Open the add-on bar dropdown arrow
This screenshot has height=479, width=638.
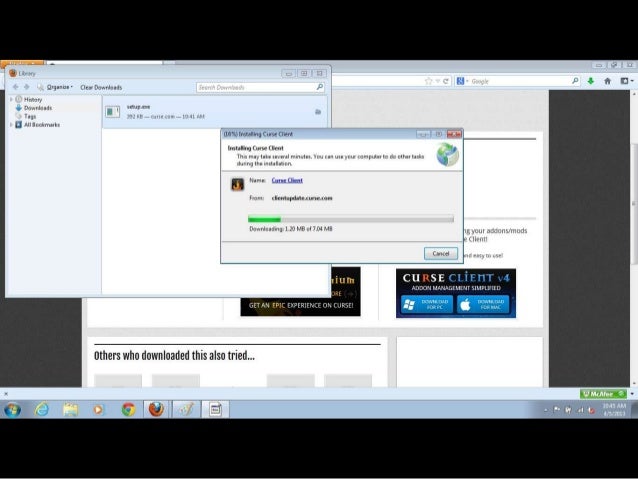click(632, 394)
